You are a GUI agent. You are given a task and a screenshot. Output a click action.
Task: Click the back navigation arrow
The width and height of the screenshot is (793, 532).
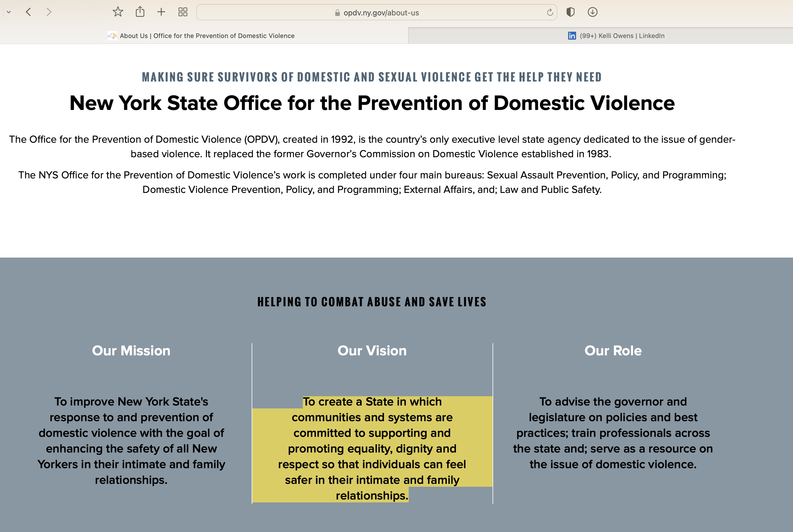(28, 12)
